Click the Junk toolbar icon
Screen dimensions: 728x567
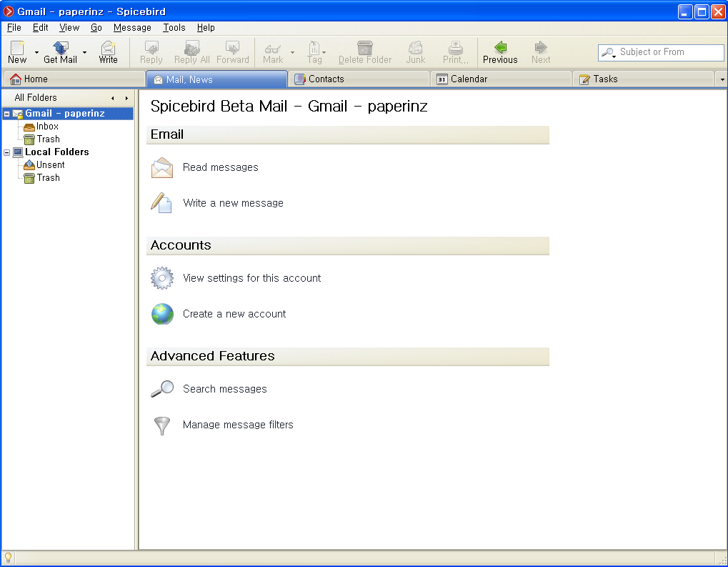point(415,47)
